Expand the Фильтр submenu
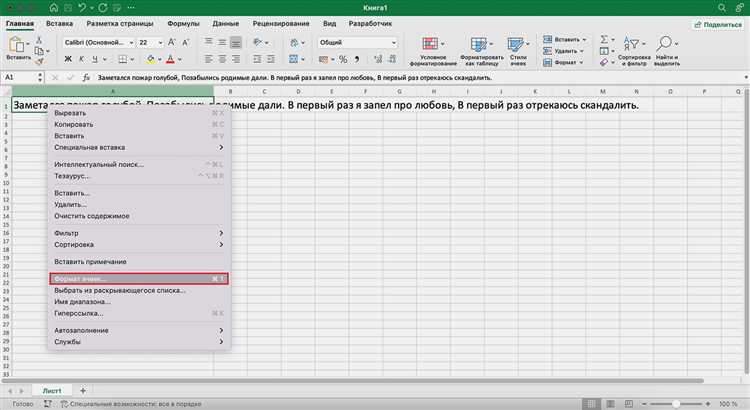Image resolution: width=750 pixels, height=410 pixels. [x=139, y=233]
